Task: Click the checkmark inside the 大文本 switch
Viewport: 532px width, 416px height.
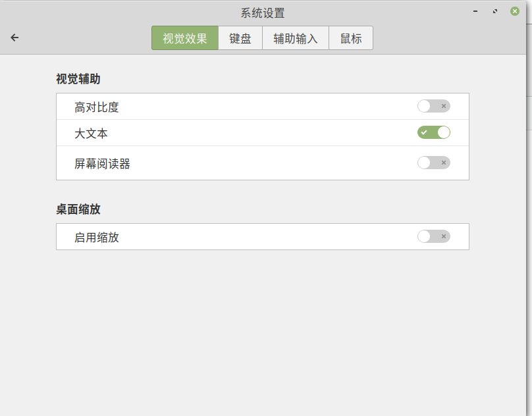Action: (x=424, y=132)
